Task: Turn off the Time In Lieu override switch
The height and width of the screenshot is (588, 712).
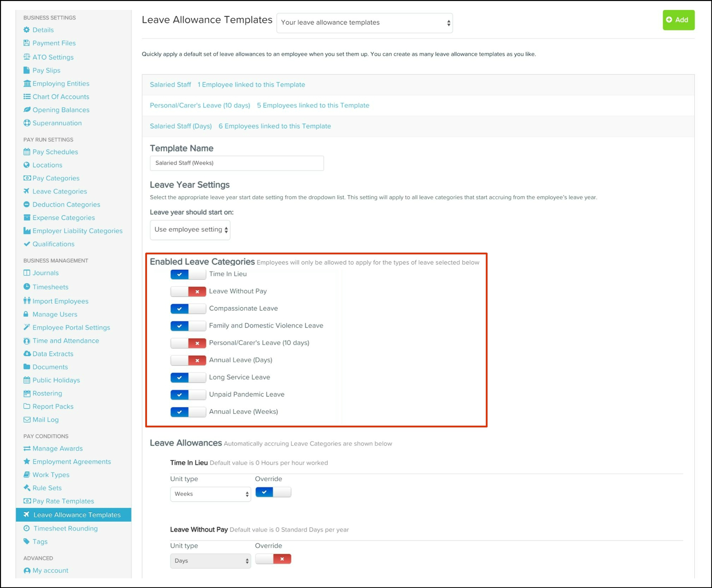Action: (x=273, y=492)
